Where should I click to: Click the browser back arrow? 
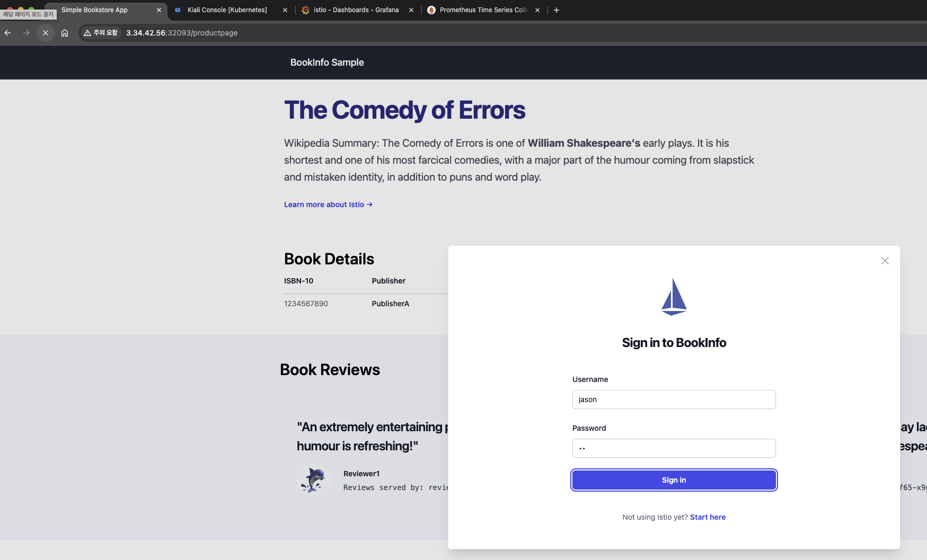coord(7,33)
